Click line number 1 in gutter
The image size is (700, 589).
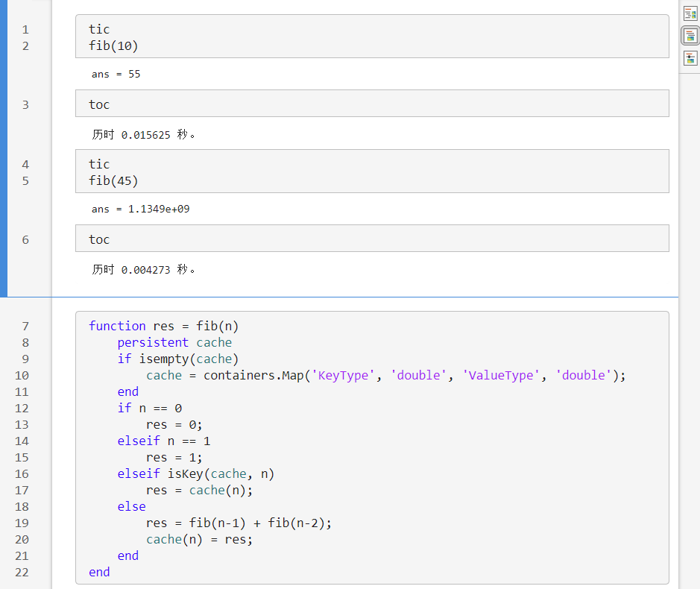(x=25, y=30)
